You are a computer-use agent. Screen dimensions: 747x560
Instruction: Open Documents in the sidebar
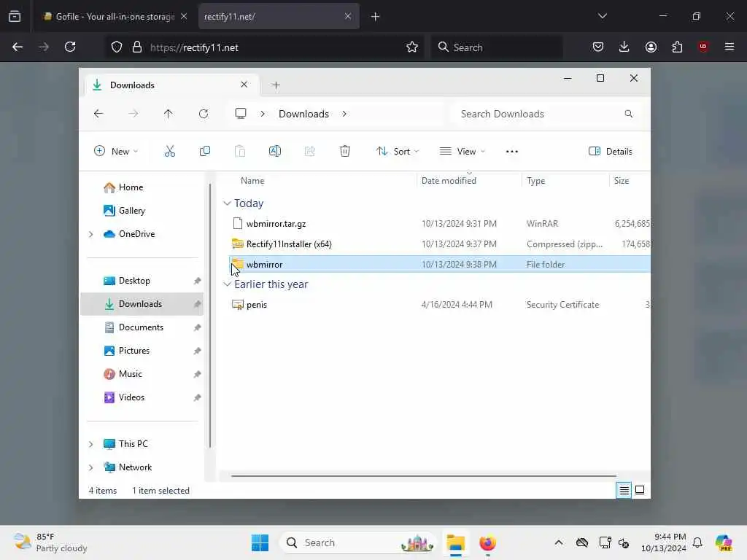click(133, 327)
